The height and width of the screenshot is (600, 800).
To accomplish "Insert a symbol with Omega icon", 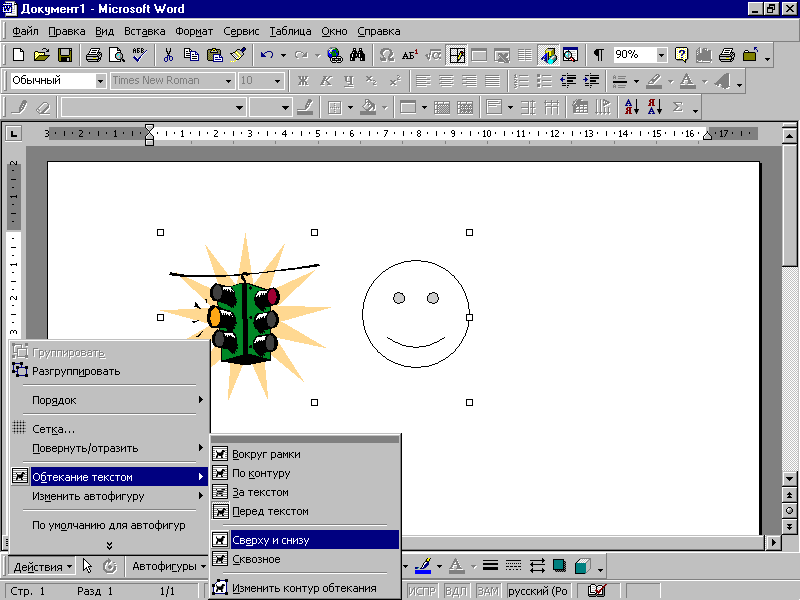I will tap(387, 55).
